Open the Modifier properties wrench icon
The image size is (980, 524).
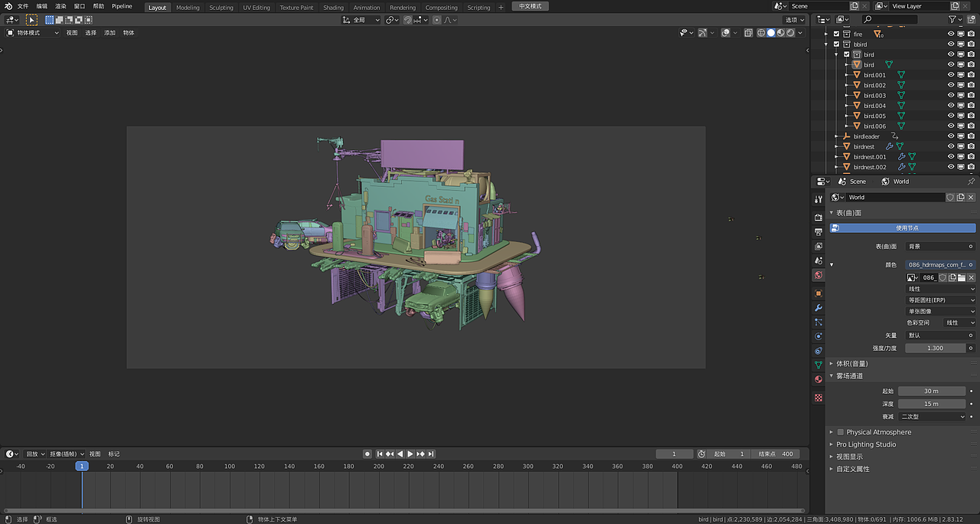tap(818, 308)
